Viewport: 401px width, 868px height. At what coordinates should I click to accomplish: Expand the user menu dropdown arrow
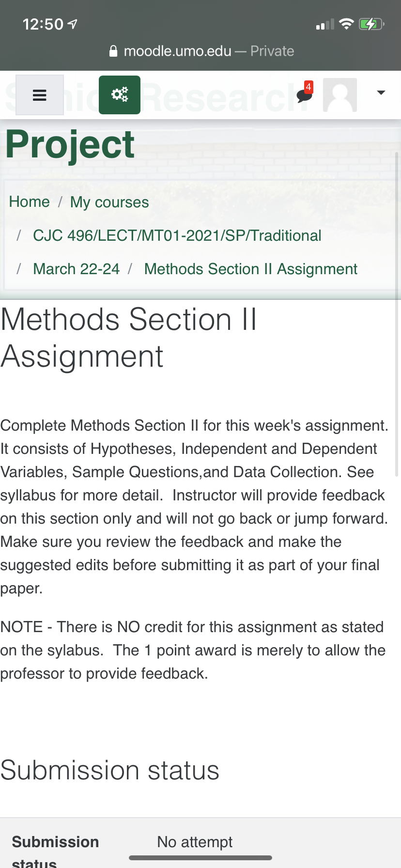[x=381, y=93]
